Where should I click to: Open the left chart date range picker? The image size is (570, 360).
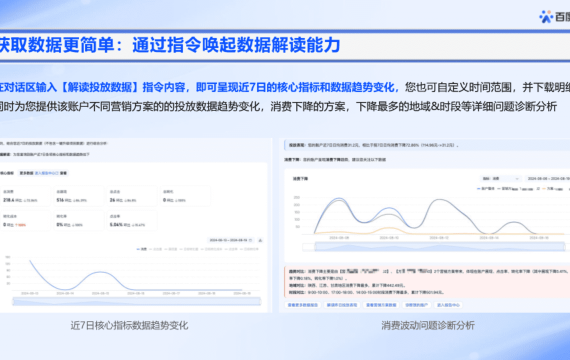click(x=231, y=240)
